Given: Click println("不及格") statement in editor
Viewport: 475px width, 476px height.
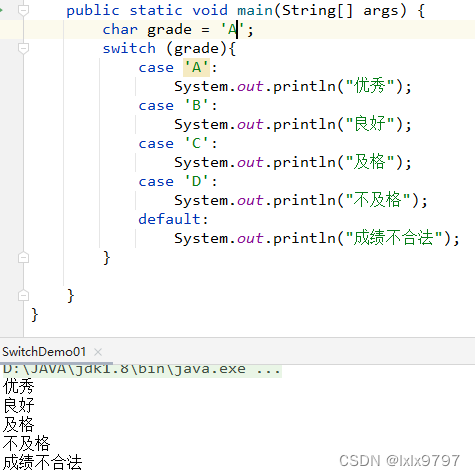Looking at the screenshot, I should tap(301, 200).
